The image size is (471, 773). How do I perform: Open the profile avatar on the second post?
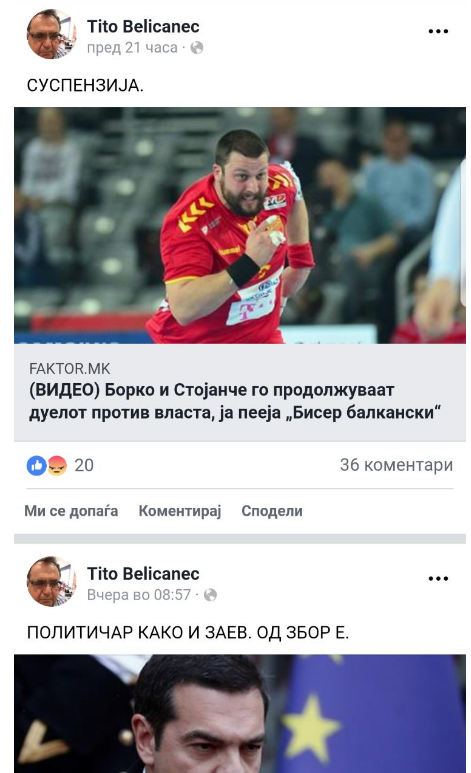52,581
